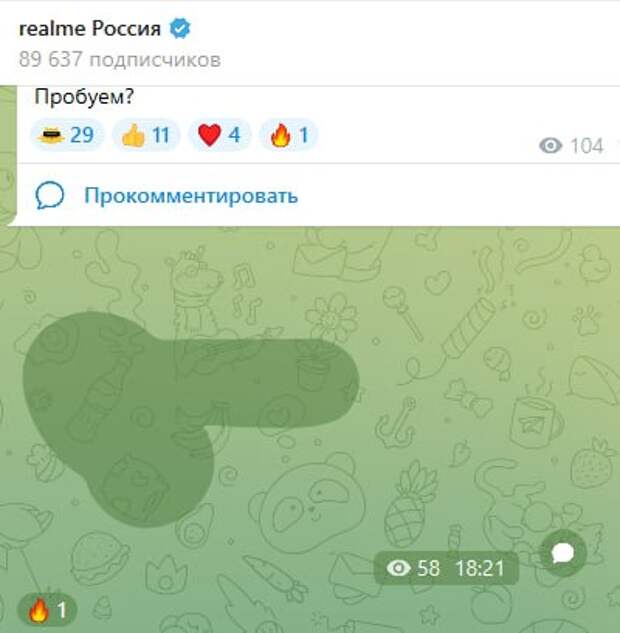The image size is (620, 633).
Task: Open the dark green sticker message
Action: pyautogui.click(x=191, y=419)
